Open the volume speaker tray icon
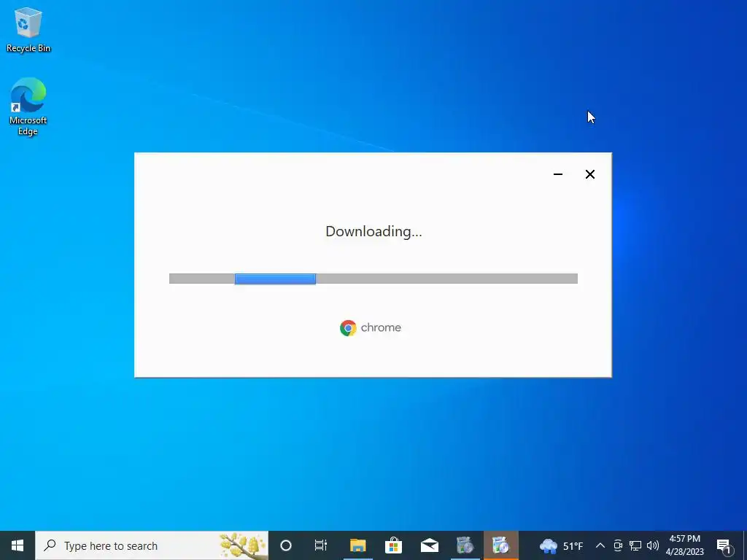Screen dimensions: 747x560 [653, 545]
